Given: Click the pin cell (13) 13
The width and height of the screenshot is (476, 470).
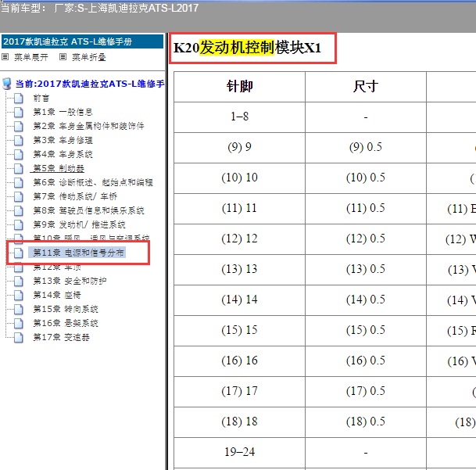Looking at the screenshot, I should [x=239, y=270].
